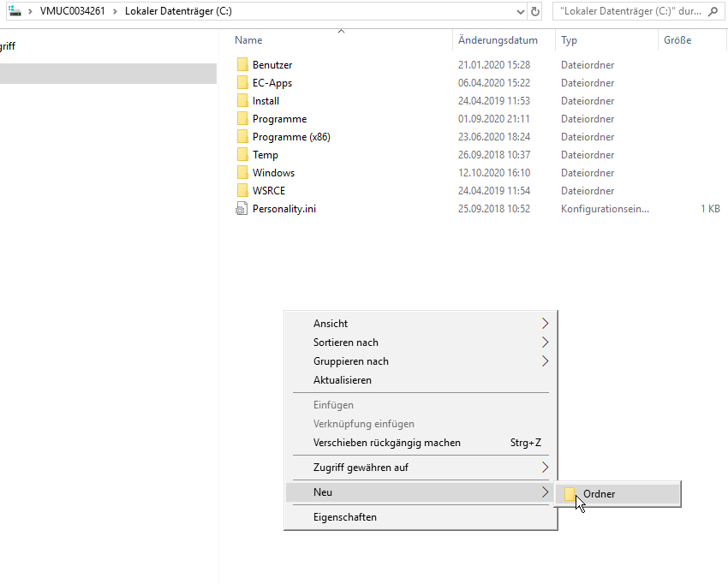Click the search magnifier icon
Viewport: 728px width, 584px height.
pyautogui.click(x=713, y=11)
